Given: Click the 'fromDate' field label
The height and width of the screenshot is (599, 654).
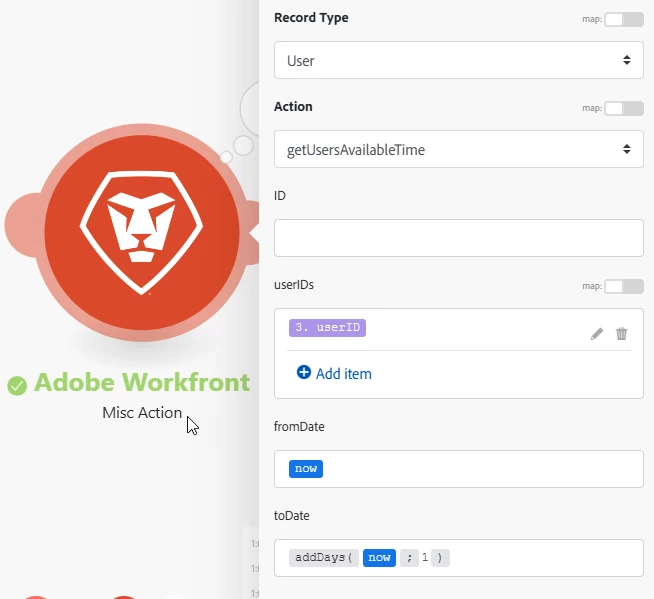Looking at the screenshot, I should pyautogui.click(x=299, y=427).
